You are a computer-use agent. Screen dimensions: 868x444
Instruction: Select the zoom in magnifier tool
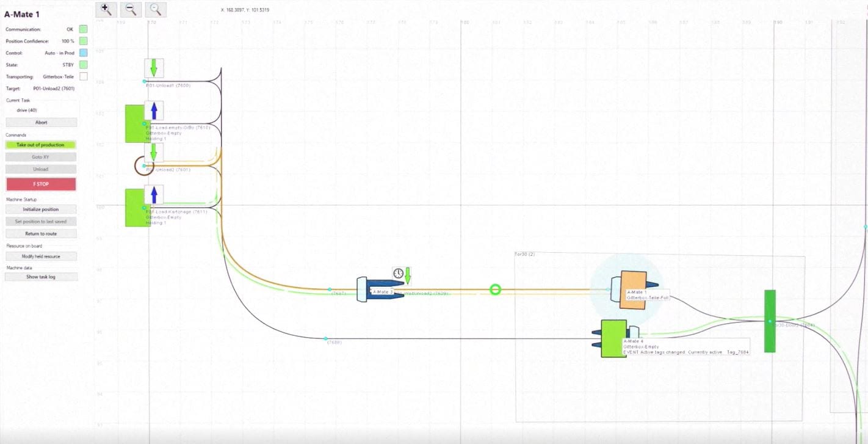tap(105, 9)
